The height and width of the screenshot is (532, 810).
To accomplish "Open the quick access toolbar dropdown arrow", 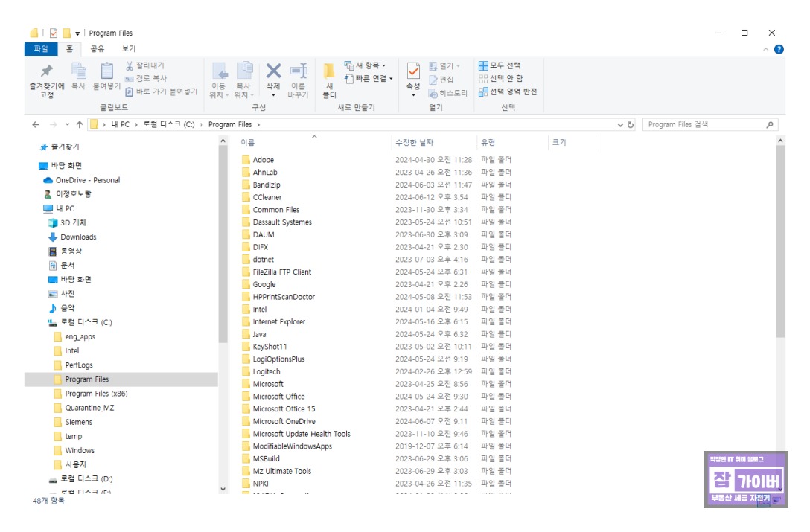I will pyautogui.click(x=77, y=33).
